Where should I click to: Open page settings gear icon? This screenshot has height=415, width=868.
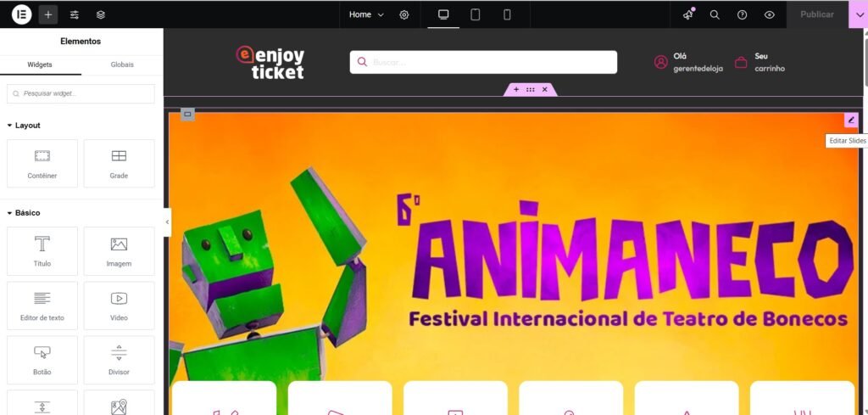(x=404, y=15)
